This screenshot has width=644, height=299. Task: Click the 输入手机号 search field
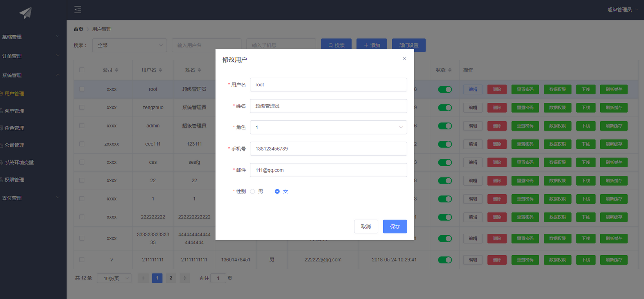[x=281, y=45]
